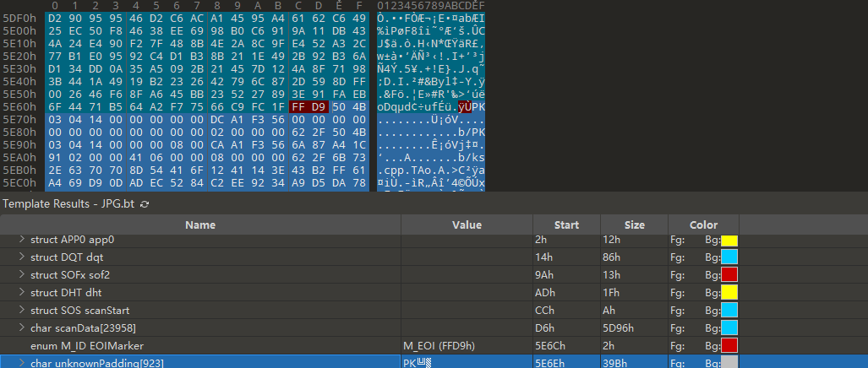Click red background swatch for SOFx sof2
The height and width of the screenshot is (368, 868).
click(x=729, y=274)
